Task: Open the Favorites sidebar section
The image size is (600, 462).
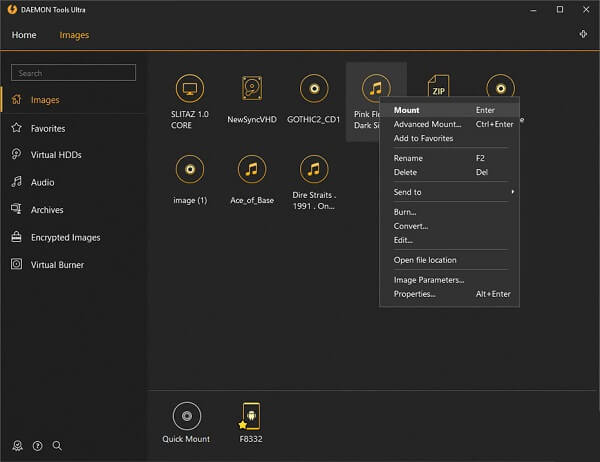Action: 48,129
